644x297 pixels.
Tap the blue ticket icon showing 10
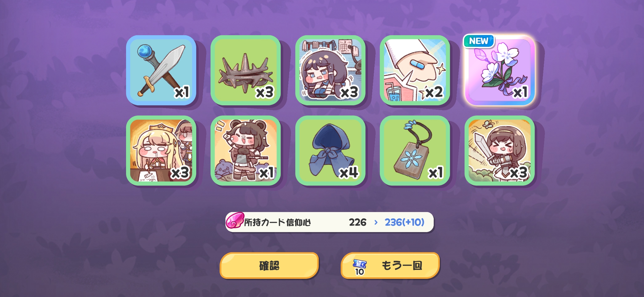click(359, 267)
